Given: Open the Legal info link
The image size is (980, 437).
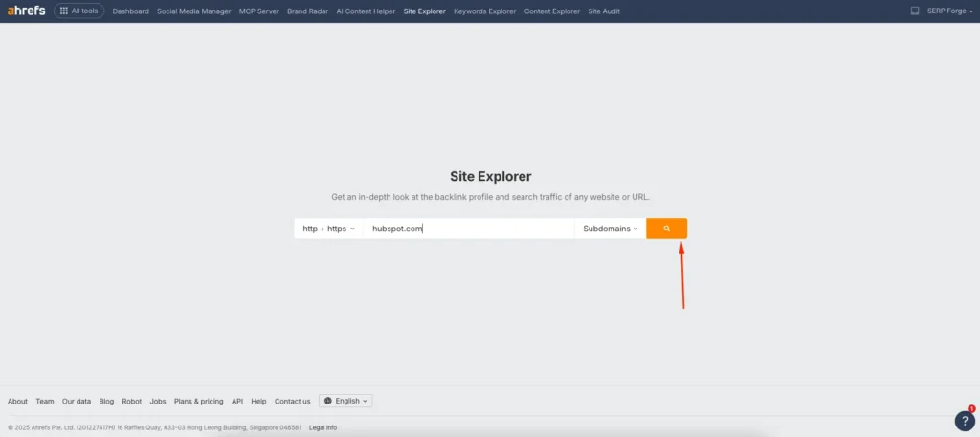Looking at the screenshot, I should point(323,427).
